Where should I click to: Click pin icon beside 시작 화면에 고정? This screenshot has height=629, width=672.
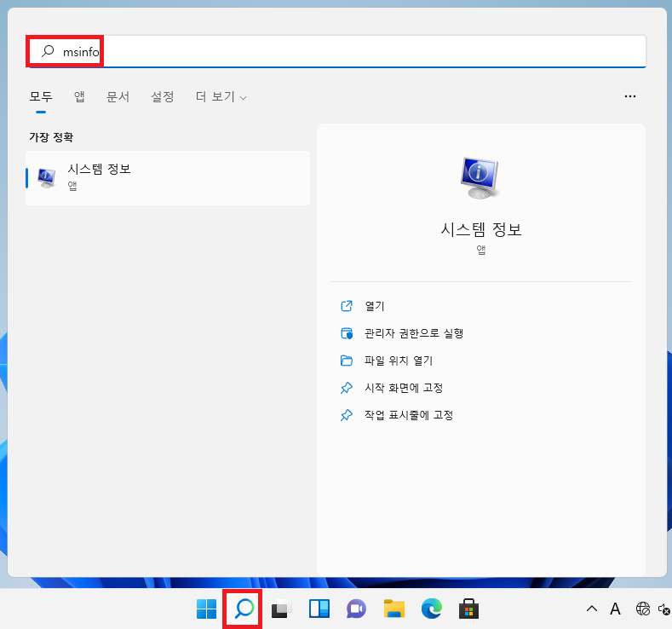coord(347,388)
